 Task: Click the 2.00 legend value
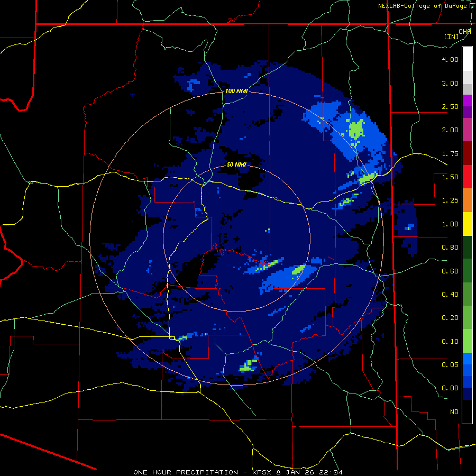tap(450, 130)
